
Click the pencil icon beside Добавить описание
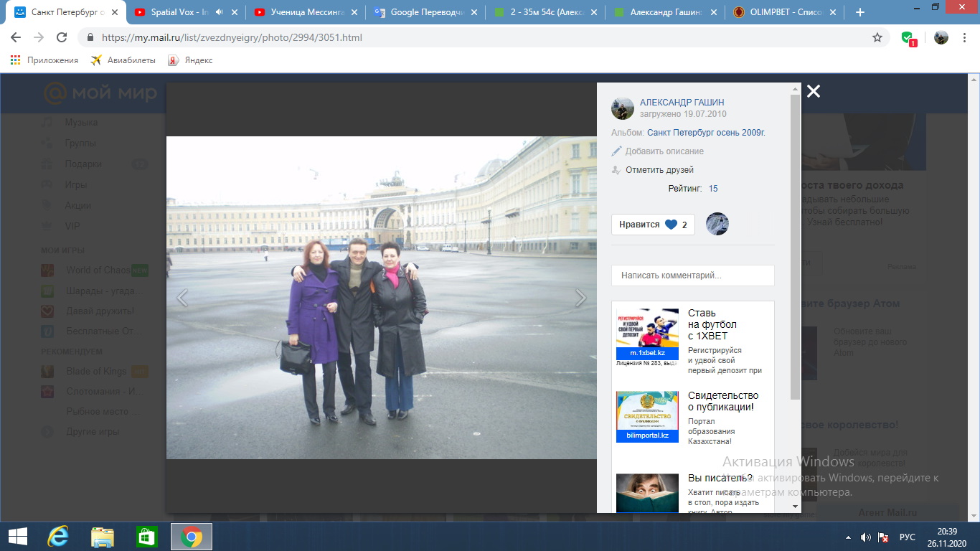click(616, 151)
